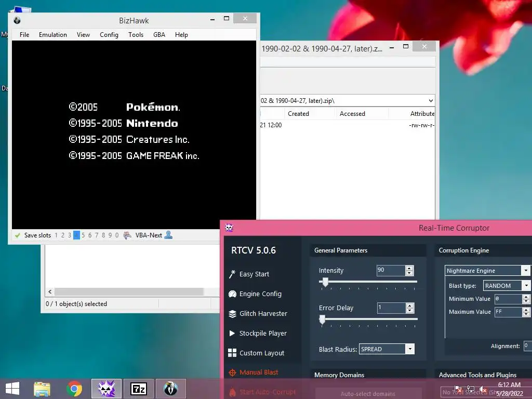Open Stockpile Player in RTCV sidebar

click(x=263, y=333)
